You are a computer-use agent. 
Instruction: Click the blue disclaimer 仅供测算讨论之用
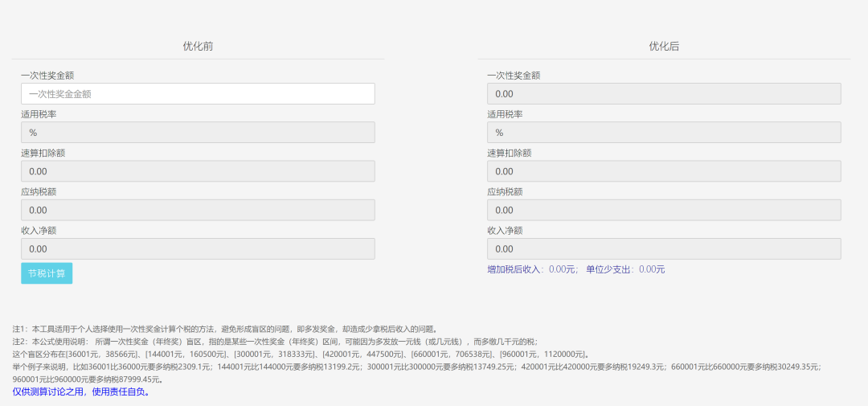click(x=80, y=392)
